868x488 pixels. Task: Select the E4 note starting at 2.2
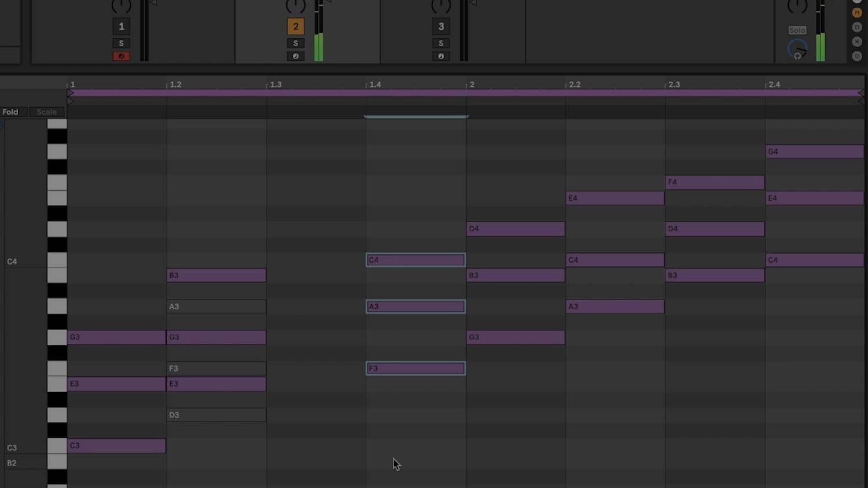[615, 198]
